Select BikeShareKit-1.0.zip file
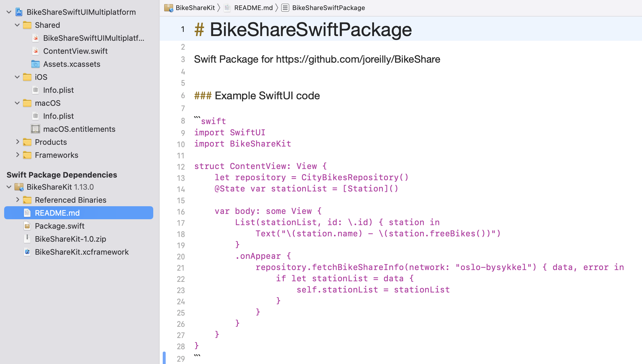 [x=70, y=239]
